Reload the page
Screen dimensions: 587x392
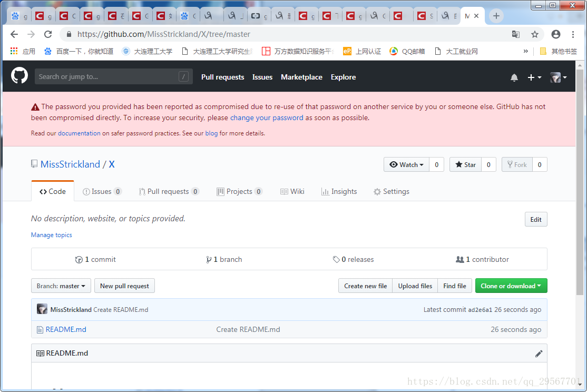pos(48,34)
